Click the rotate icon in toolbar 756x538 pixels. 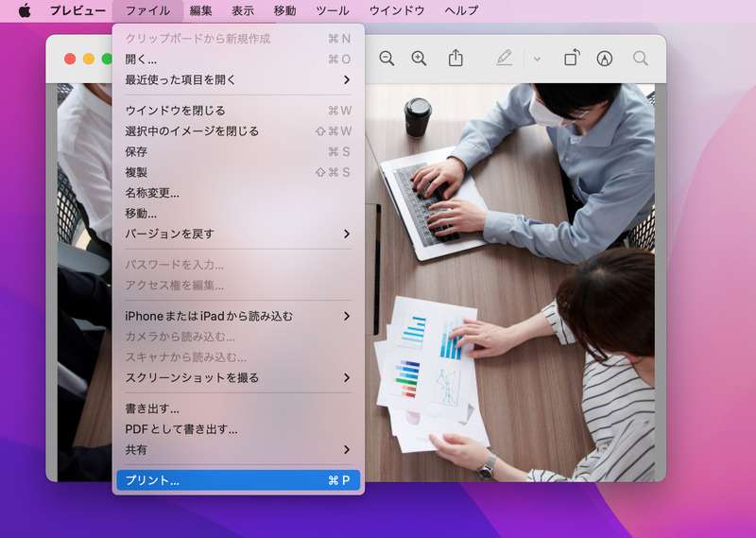point(572,59)
